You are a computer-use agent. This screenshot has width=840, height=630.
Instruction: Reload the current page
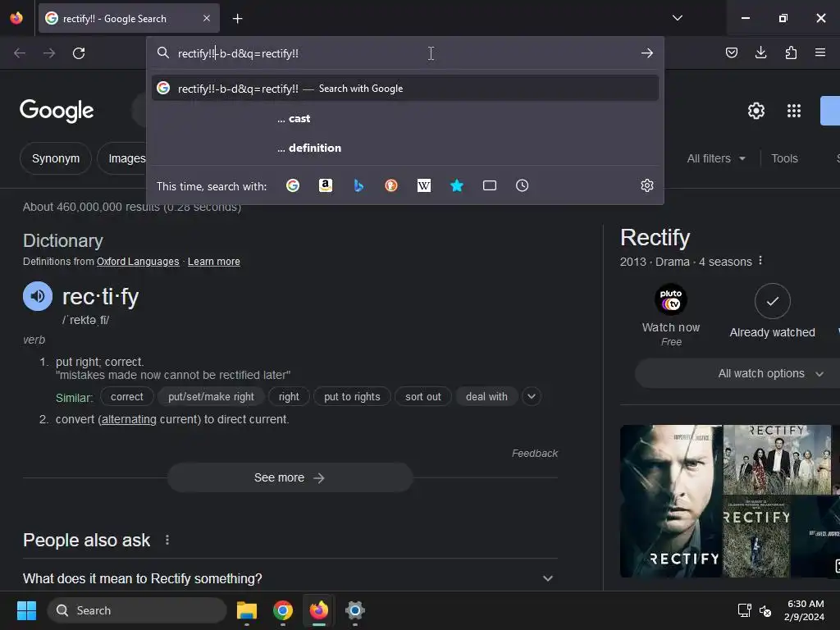(x=79, y=53)
